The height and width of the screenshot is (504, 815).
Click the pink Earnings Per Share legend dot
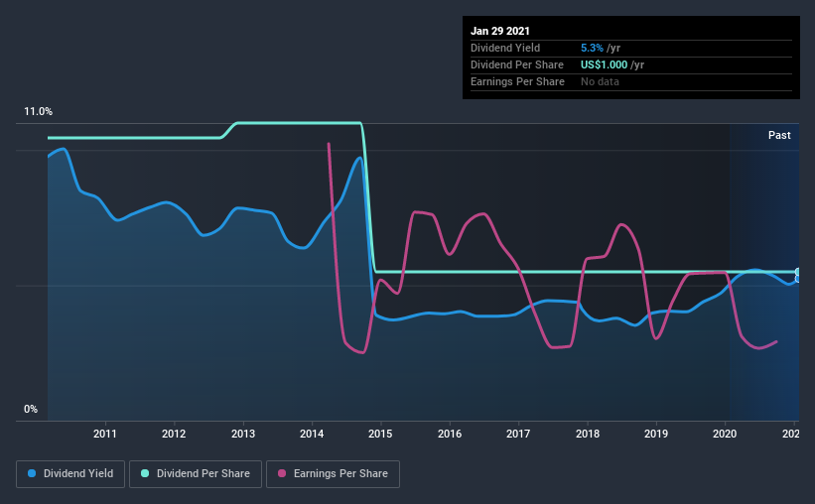point(282,473)
